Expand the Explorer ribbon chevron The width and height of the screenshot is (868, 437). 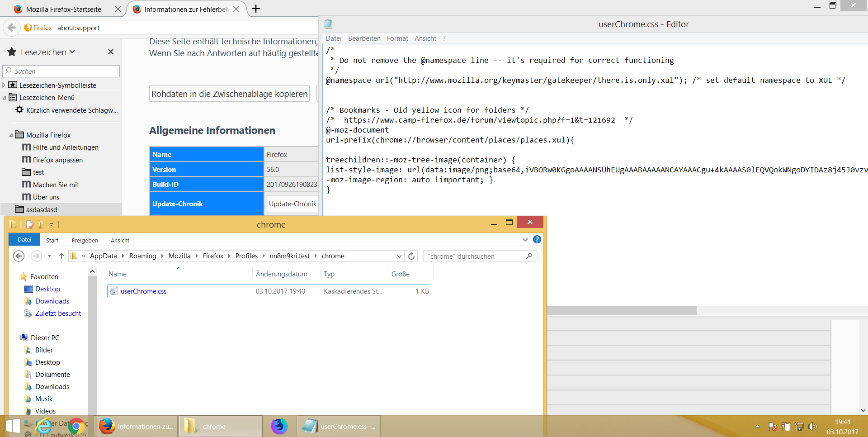coord(525,240)
